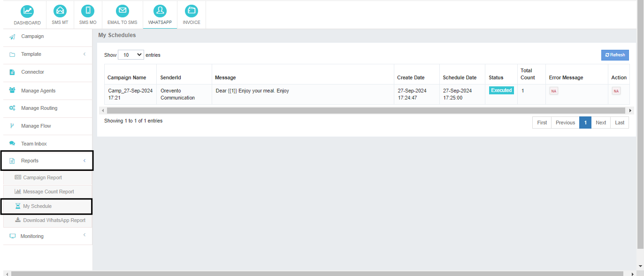Switch to the WhatsApp tab
Viewport: 644px width, 276px height.
(160, 15)
